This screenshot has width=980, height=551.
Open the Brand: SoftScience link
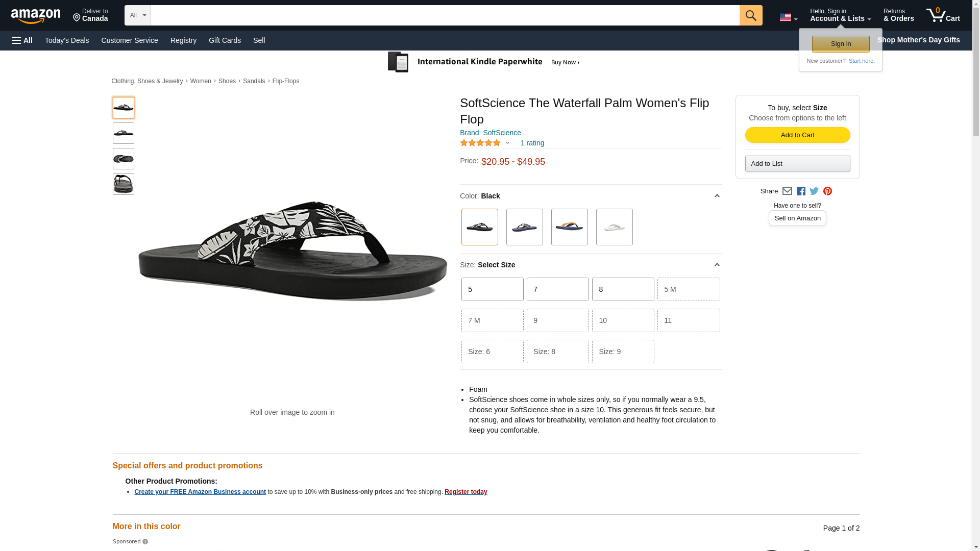pos(490,133)
